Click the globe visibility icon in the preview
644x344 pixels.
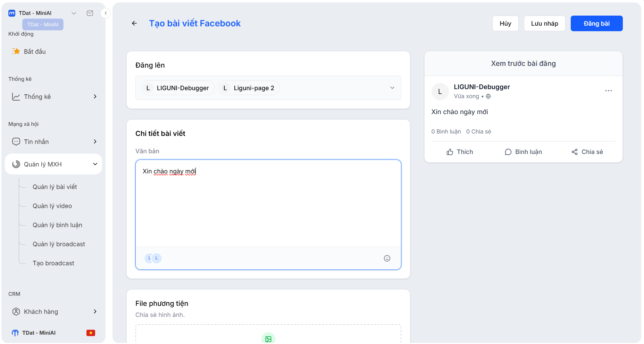pos(488,96)
